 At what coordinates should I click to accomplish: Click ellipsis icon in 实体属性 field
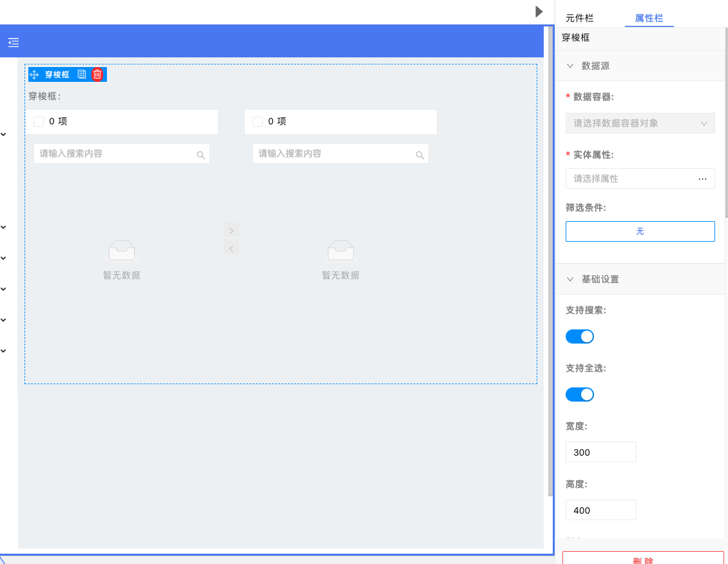pyautogui.click(x=702, y=179)
